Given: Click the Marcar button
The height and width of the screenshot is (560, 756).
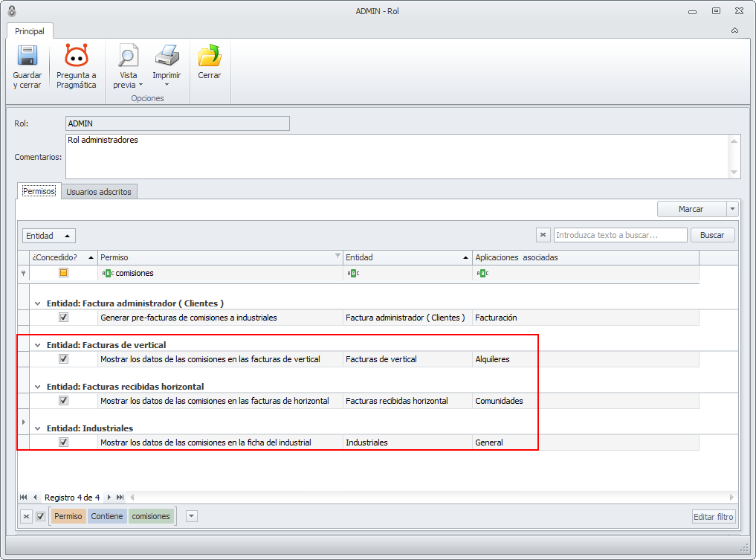Looking at the screenshot, I should (691, 209).
